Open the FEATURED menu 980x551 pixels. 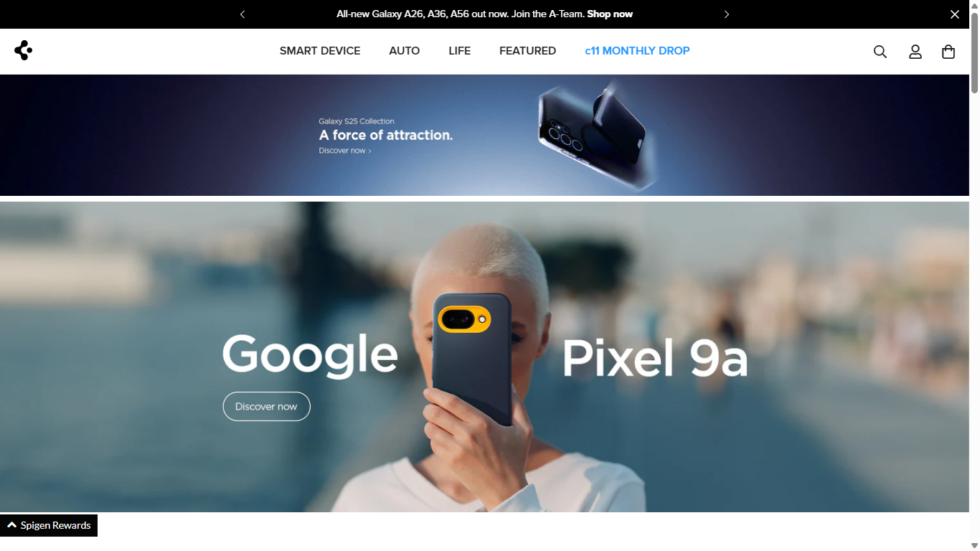pyautogui.click(x=528, y=51)
